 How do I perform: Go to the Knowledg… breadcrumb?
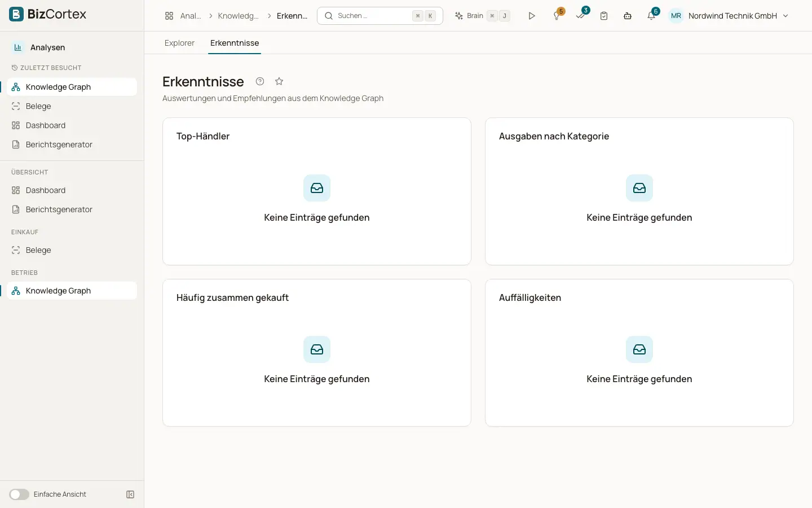[239, 16]
